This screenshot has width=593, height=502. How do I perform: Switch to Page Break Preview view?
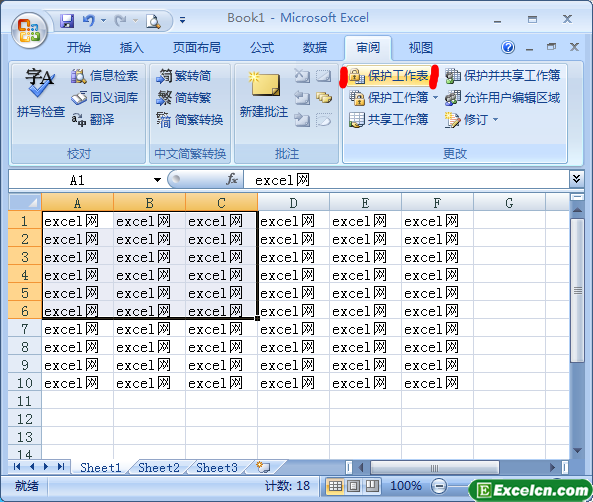[x=372, y=486]
